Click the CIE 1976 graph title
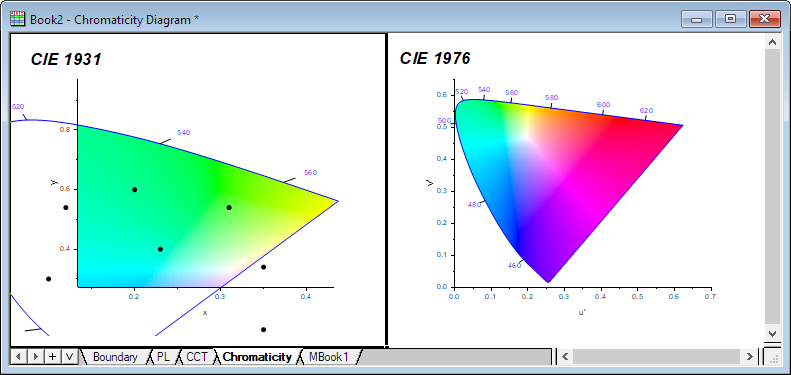This screenshot has height=375, width=791. click(x=435, y=59)
